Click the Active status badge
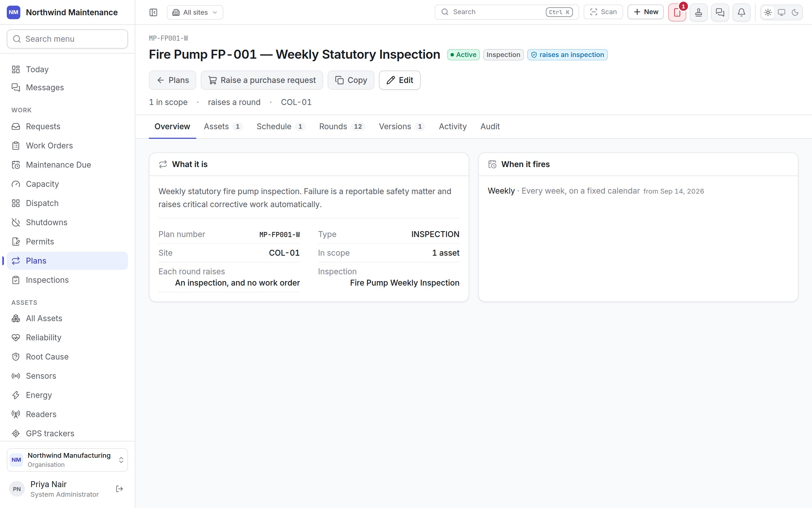 [464, 55]
